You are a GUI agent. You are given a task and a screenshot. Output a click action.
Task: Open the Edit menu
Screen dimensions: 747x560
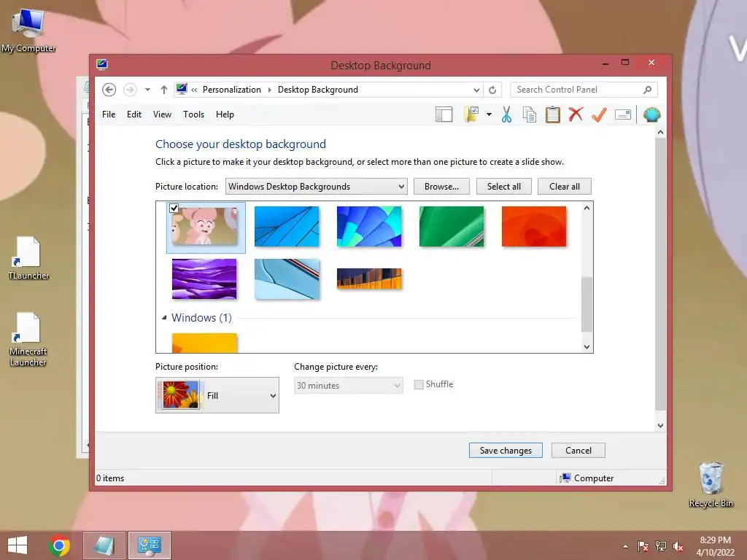tap(134, 114)
